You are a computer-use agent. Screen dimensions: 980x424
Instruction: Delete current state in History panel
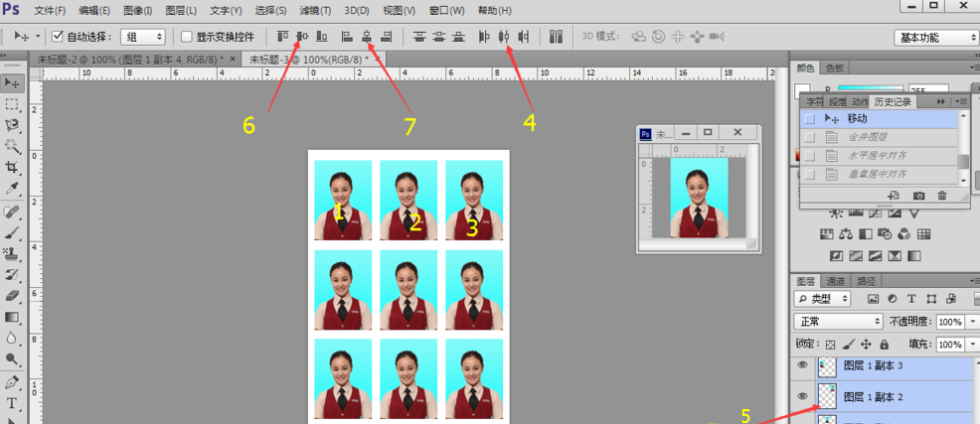(x=941, y=196)
